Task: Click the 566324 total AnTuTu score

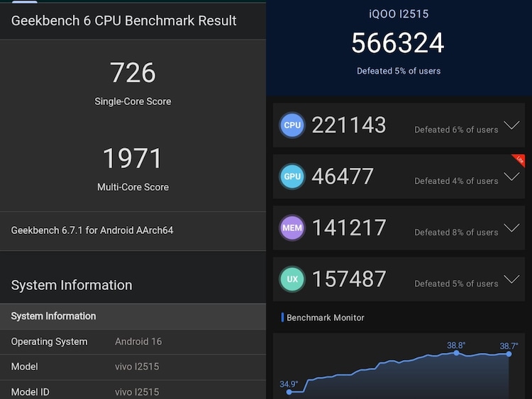Action: point(398,43)
